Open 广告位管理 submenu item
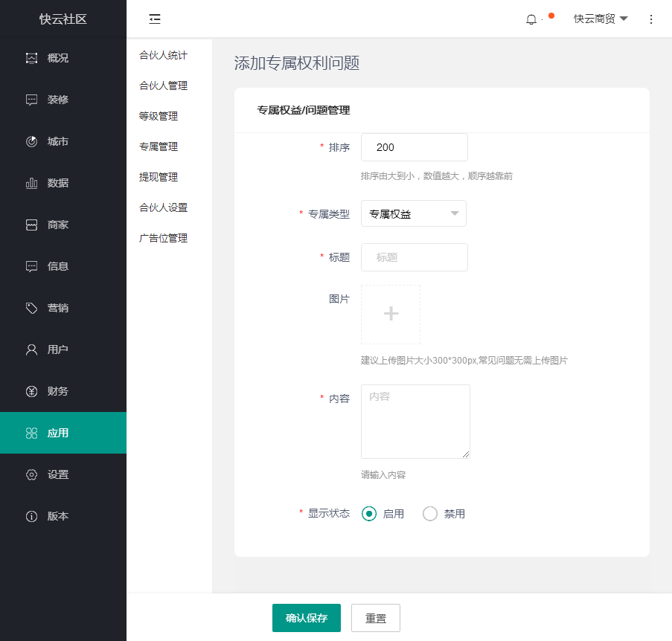672x641 pixels. click(x=163, y=238)
